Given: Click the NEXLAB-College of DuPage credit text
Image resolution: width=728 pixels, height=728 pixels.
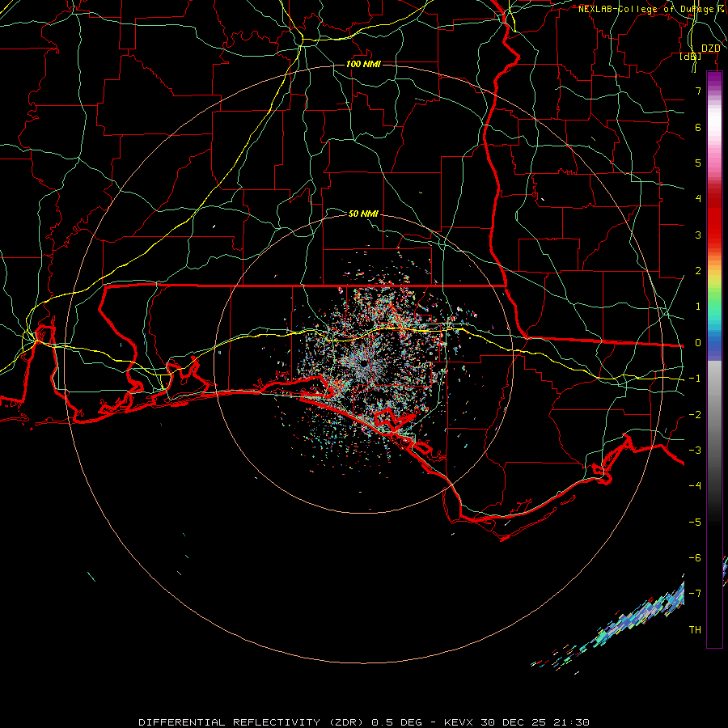Looking at the screenshot, I should [x=648, y=9].
